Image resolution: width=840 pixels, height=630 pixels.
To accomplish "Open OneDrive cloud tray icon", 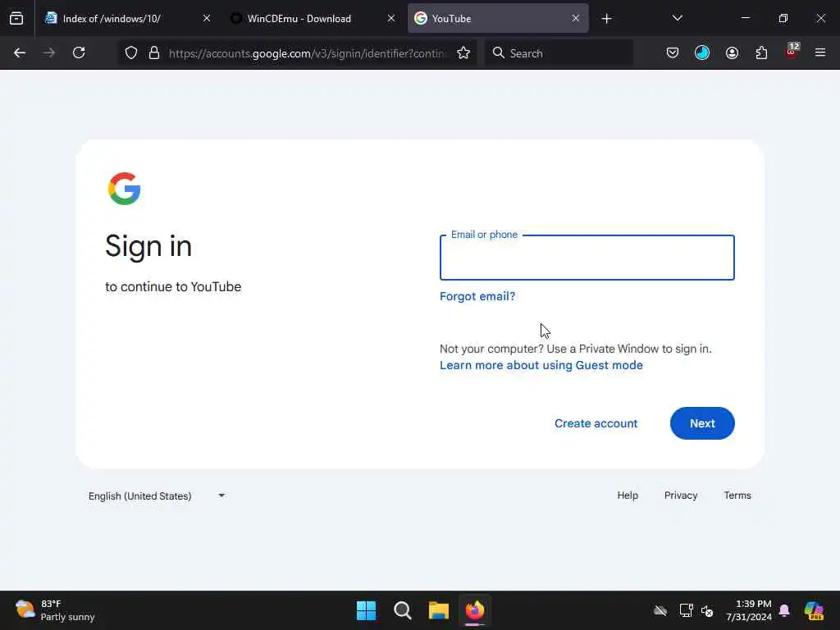I will (x=660, y=610).
